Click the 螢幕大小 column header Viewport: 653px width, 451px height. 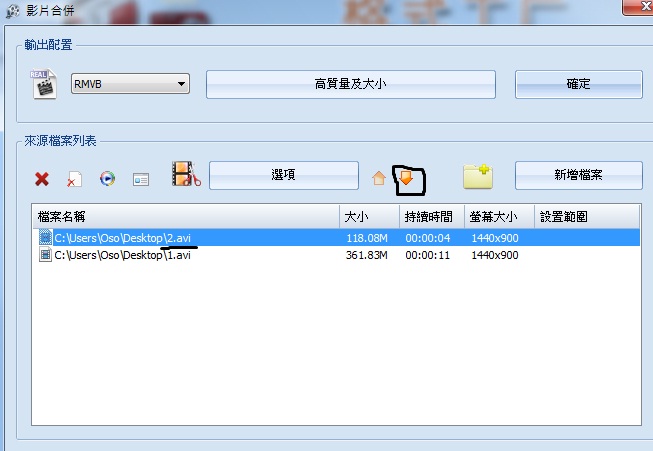[499, 217]
